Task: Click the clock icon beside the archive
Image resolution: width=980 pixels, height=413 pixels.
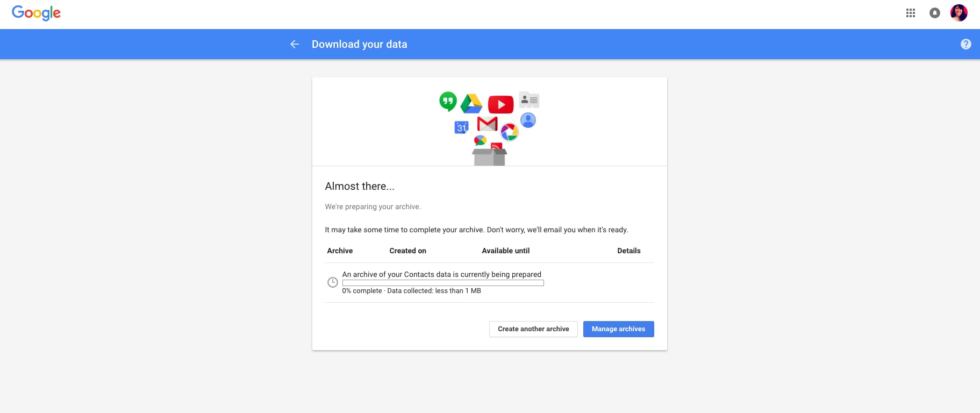Action: click(x=333, y=282)
